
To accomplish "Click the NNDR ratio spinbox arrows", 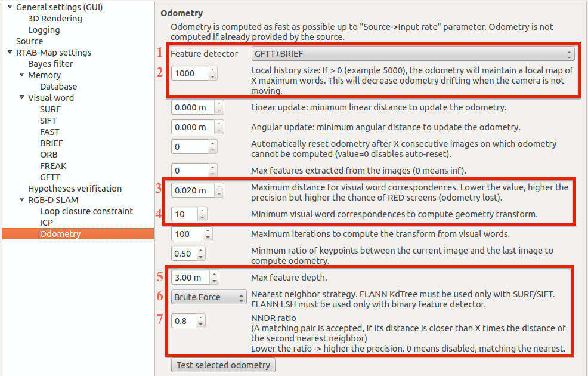I will (x=201, y=321).
